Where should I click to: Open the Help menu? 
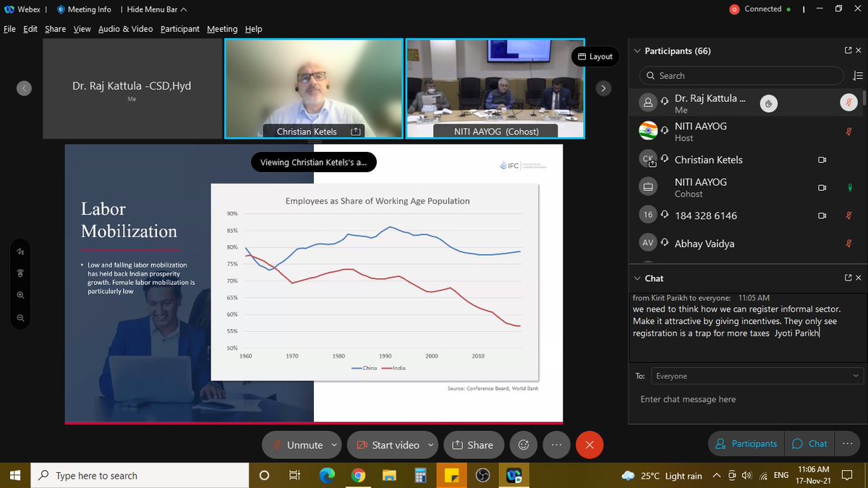pyautogui.click(x=253, y=29)
